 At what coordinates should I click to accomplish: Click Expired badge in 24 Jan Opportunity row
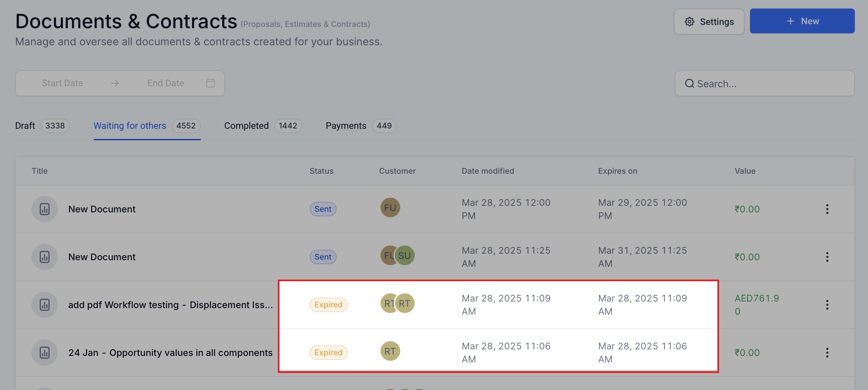point(328,352)
